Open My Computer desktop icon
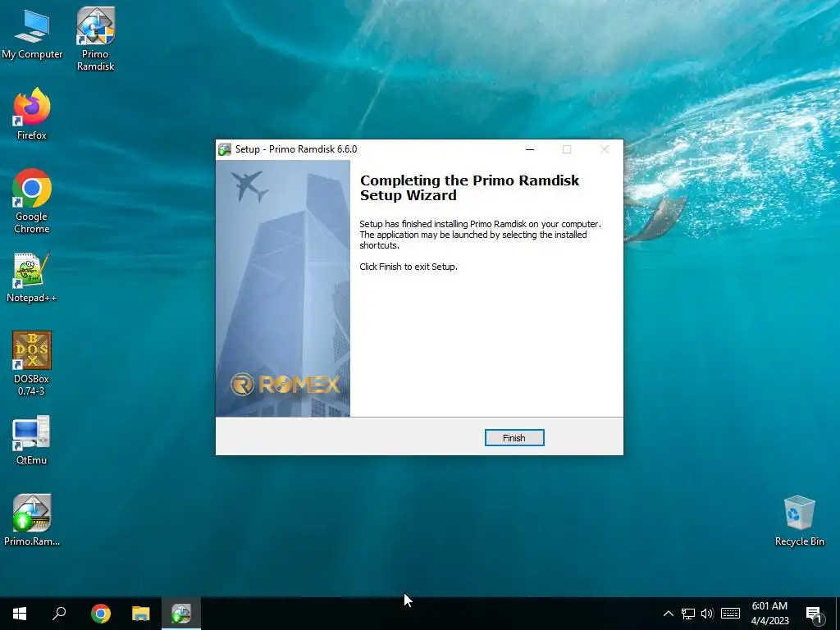The image size is (840, 630). point(32,34)
